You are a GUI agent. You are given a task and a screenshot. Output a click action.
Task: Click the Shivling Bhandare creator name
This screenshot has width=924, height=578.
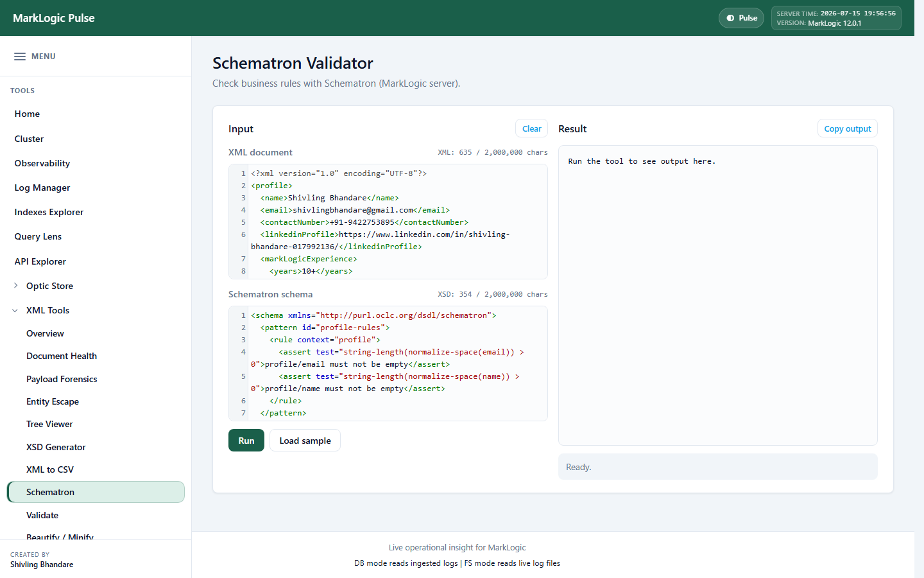pyautogui.click(x=42, y=565)
